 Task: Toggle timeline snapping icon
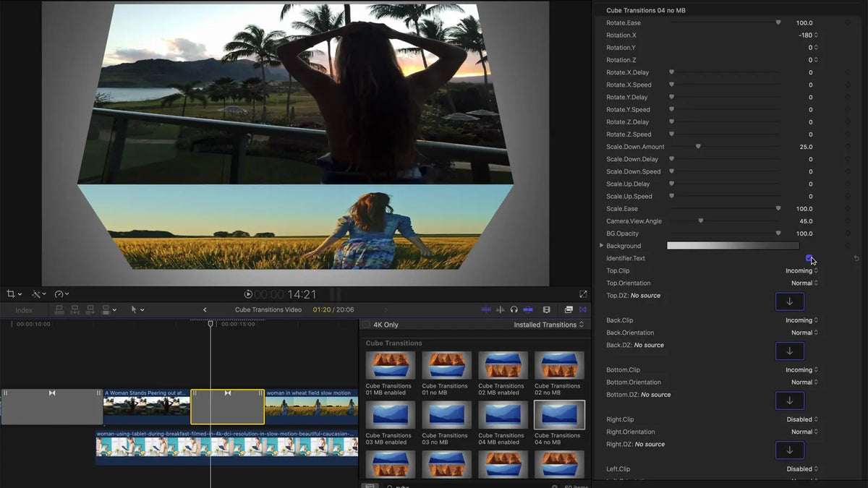[x=528, y=310]
